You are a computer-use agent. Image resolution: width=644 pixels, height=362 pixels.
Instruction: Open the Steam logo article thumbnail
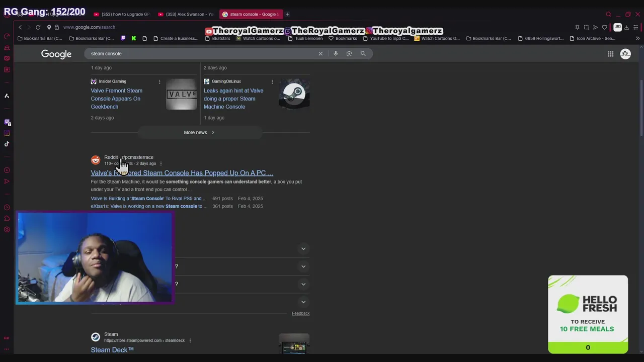[294, 94]
